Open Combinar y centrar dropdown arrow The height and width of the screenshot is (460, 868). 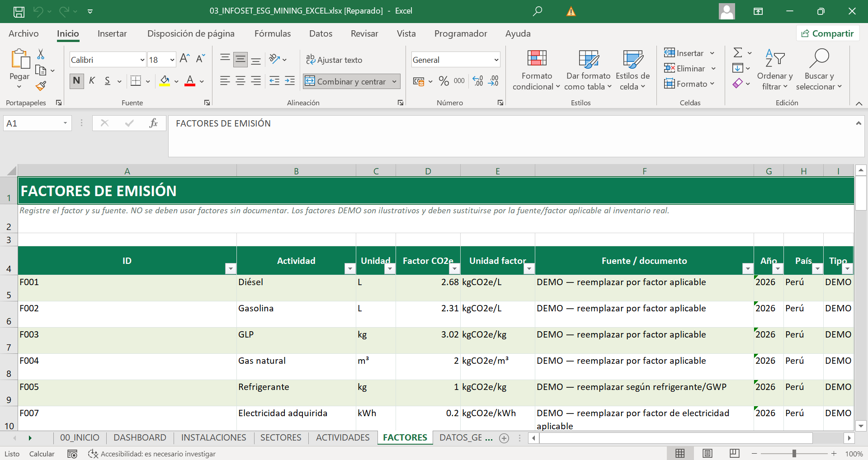pyautogui.click(x=394, y=81)
